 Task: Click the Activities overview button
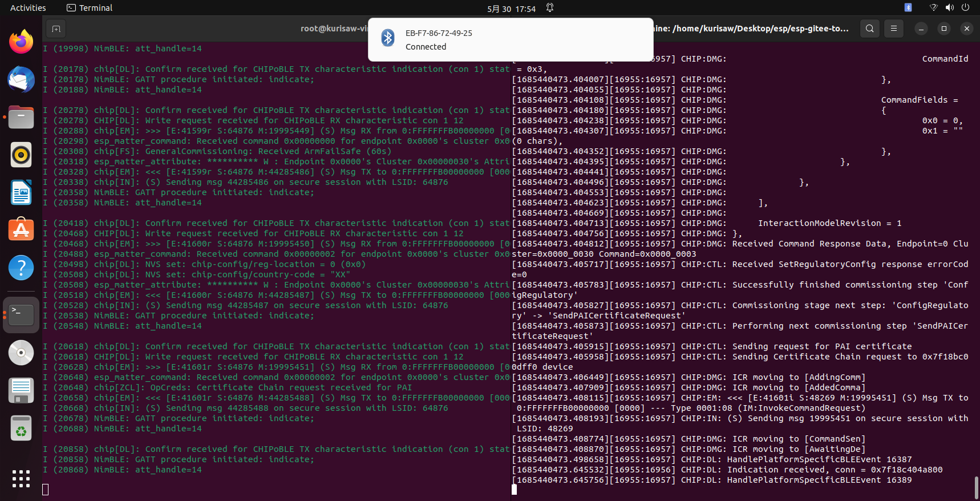pyautogui.click(x=28, y=8)
